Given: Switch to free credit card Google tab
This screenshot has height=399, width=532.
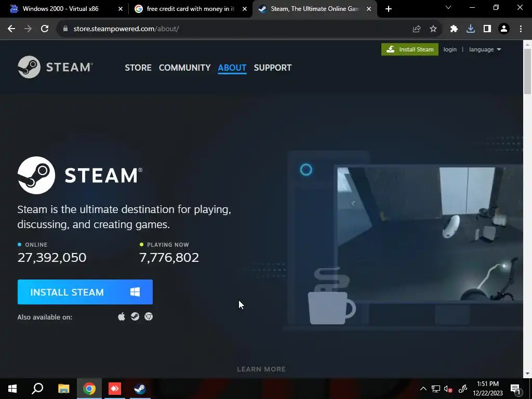Looking at the screenshot, I should [x=190, y=9].
